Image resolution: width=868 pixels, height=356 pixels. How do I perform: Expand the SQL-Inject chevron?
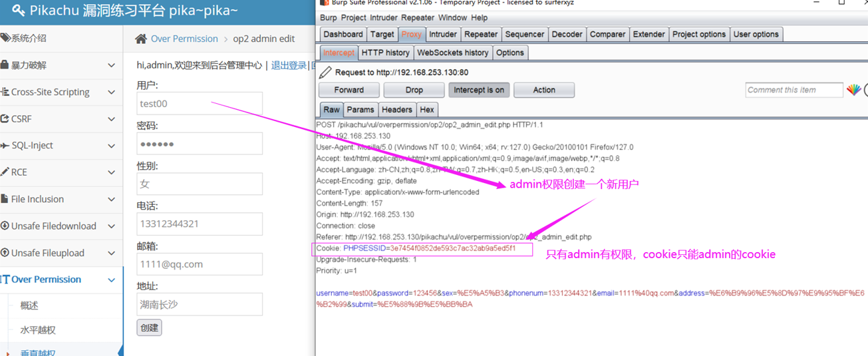111,145
